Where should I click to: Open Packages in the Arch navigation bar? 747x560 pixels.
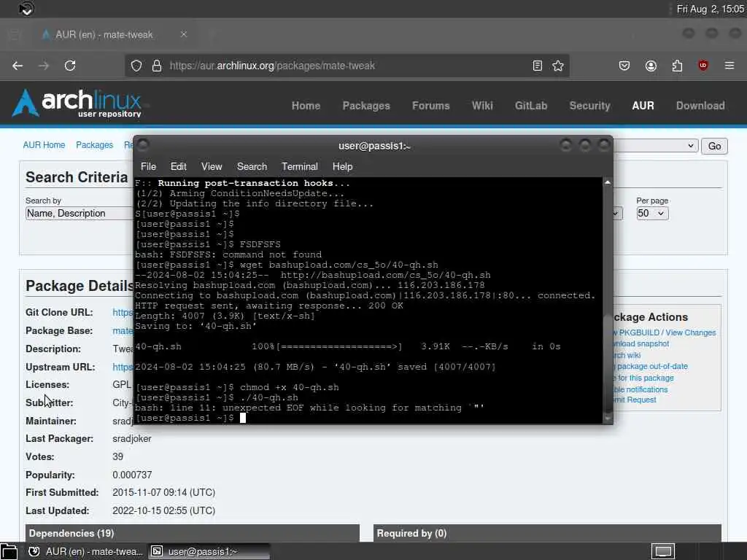tap(366, 106)
